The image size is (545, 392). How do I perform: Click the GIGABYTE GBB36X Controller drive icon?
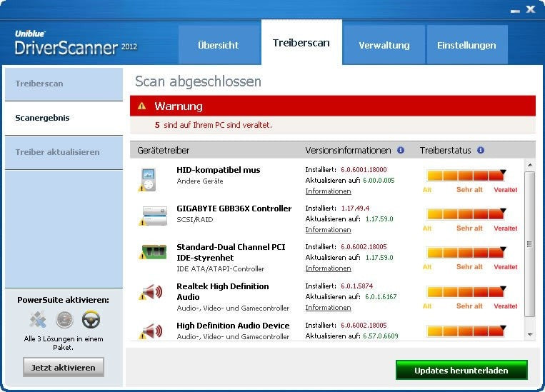click(153, 216)
